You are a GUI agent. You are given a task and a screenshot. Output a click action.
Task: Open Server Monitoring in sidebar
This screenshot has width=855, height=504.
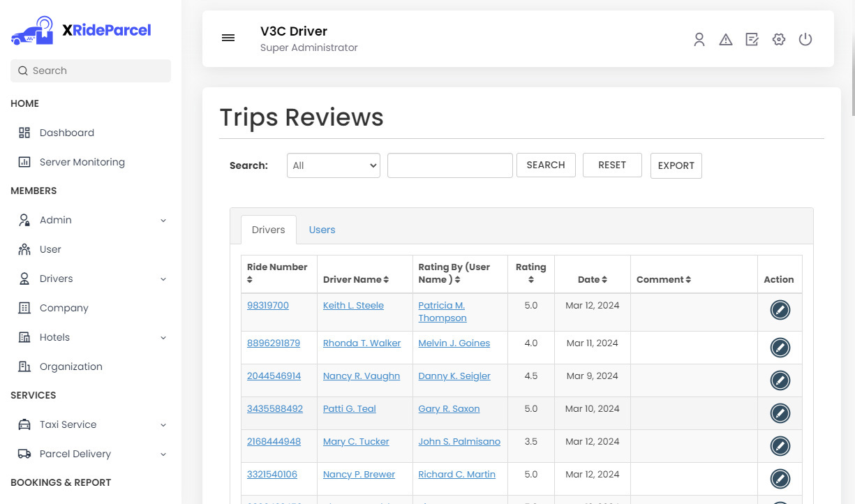tap(82, 162)
